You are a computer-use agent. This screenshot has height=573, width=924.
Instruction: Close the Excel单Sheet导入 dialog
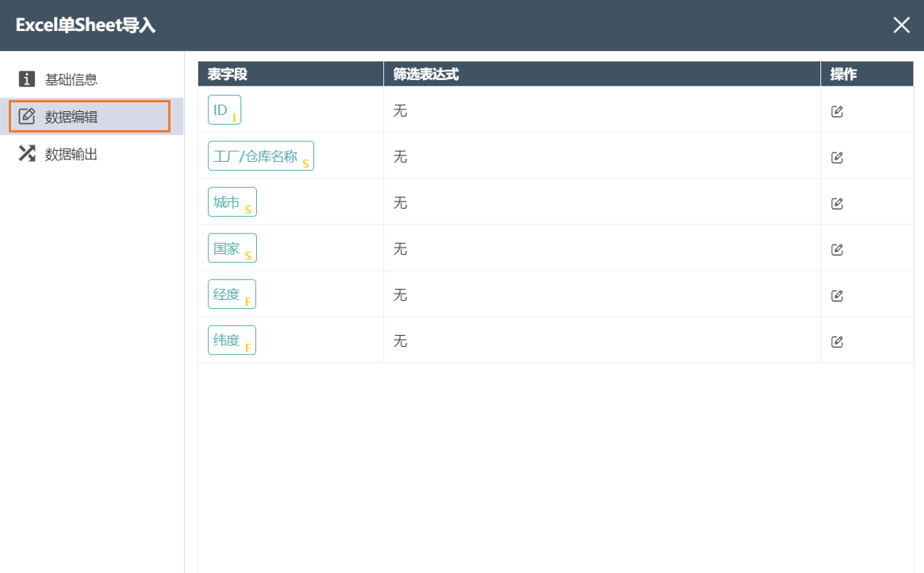pyautogui.click(x=901, y=25)
